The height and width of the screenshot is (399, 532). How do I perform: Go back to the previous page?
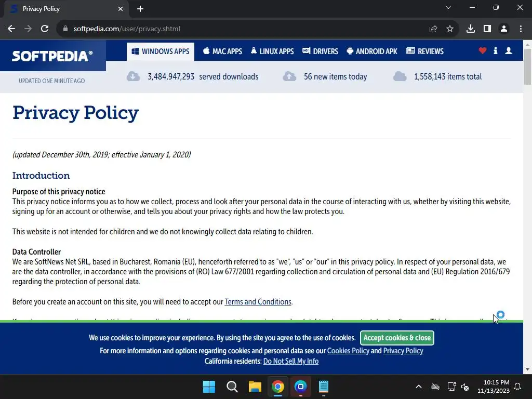[11, 29]
